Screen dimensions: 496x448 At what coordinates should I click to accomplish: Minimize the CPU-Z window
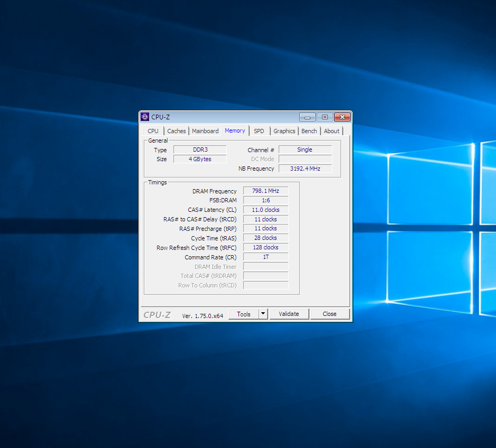307,117
